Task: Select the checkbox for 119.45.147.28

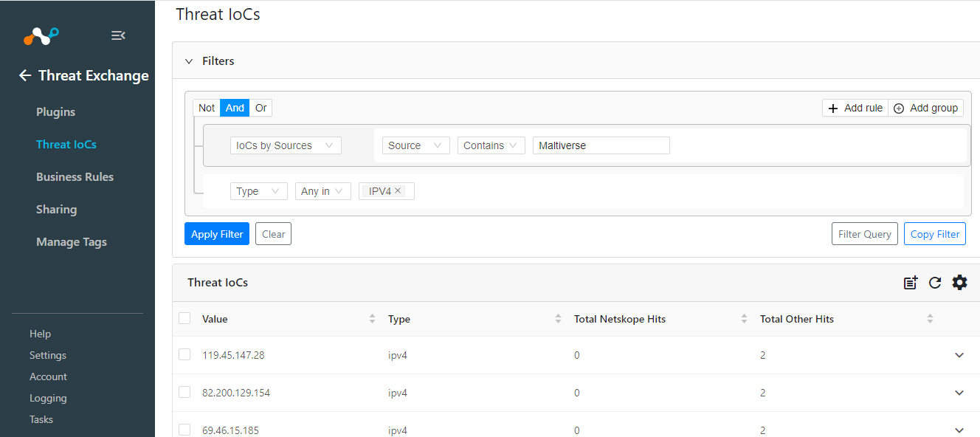Action: (x=184, y=354)
